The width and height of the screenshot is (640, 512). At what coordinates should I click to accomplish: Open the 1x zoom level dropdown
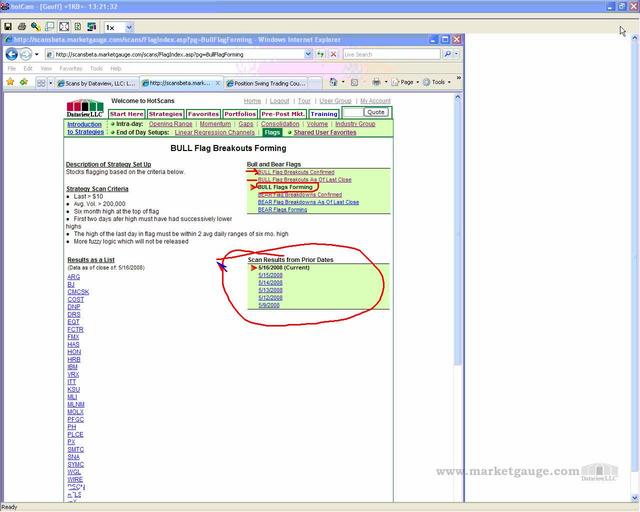(129, 27)
